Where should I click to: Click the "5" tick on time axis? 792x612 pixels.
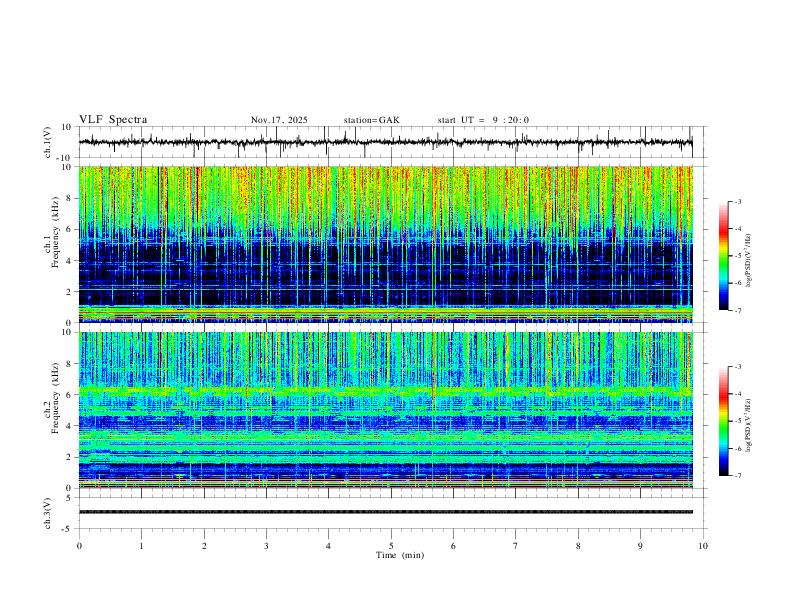391,546
